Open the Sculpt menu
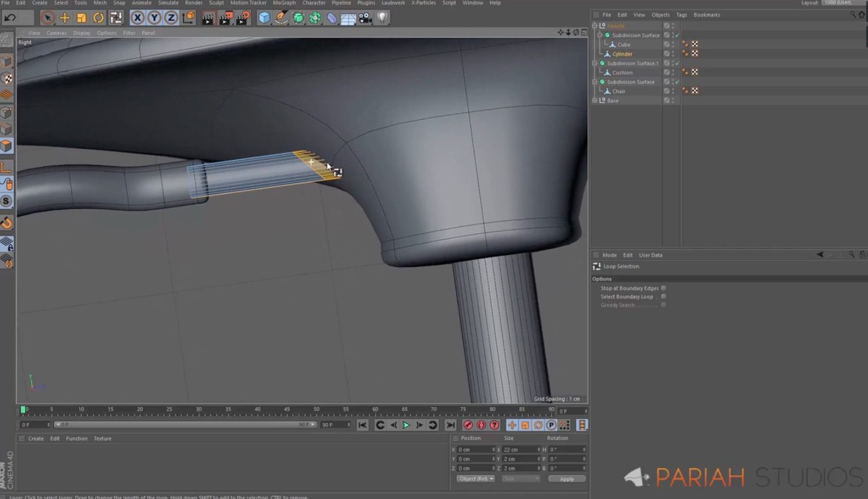Image resolution: width=868 pixels, height=499 pixels. [x=216, y=3]
